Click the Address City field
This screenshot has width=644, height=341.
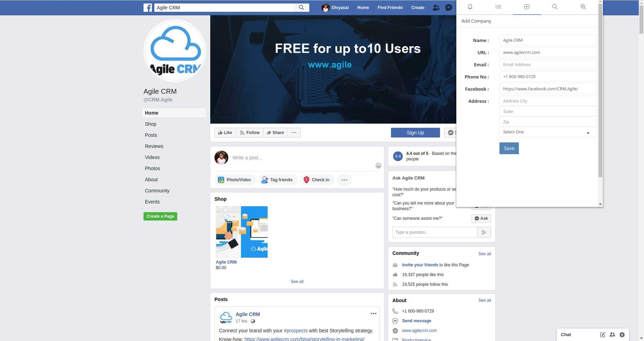[x=548, y=101]
